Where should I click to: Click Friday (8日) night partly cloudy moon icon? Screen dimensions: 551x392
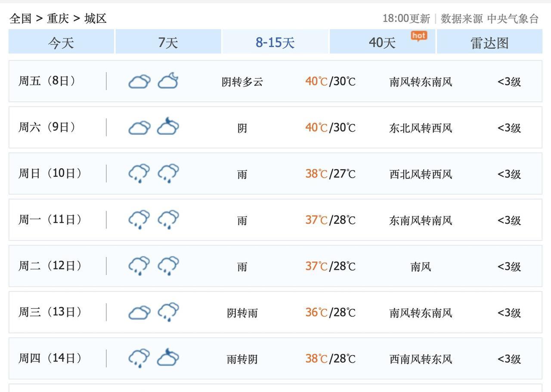pos(168,81)
